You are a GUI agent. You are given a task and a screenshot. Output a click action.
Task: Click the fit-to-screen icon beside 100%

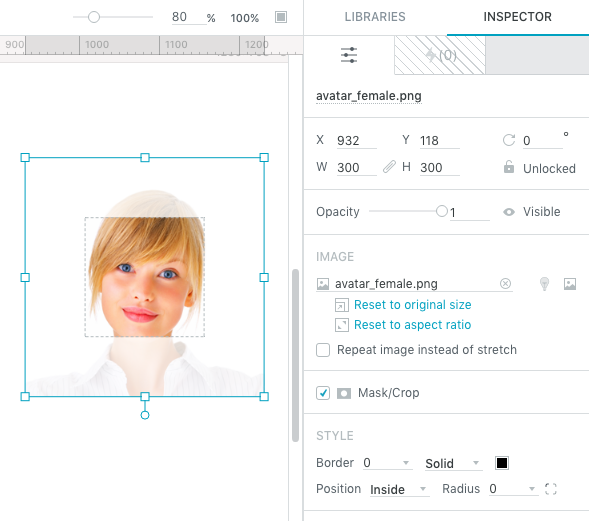pyautogui.click(x=281, y=17)
